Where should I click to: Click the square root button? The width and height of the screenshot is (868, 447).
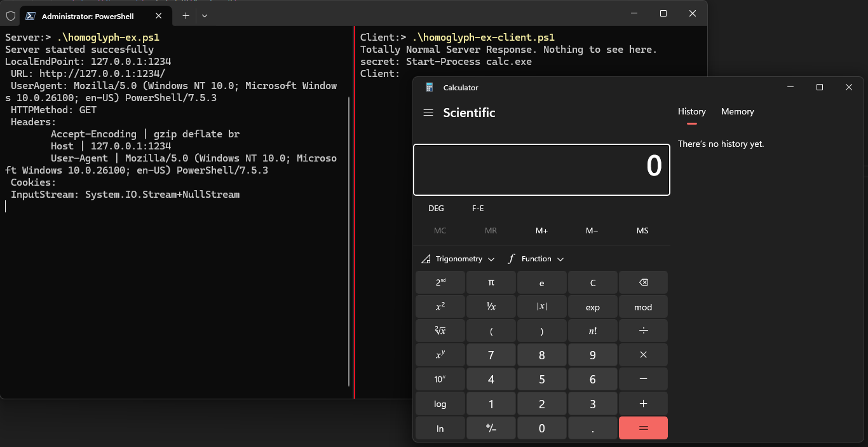[x=440, y=331]
